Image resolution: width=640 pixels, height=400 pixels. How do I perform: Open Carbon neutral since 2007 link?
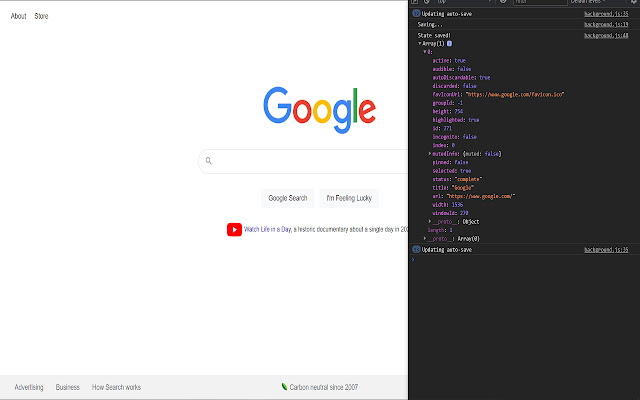click(324, 387)
